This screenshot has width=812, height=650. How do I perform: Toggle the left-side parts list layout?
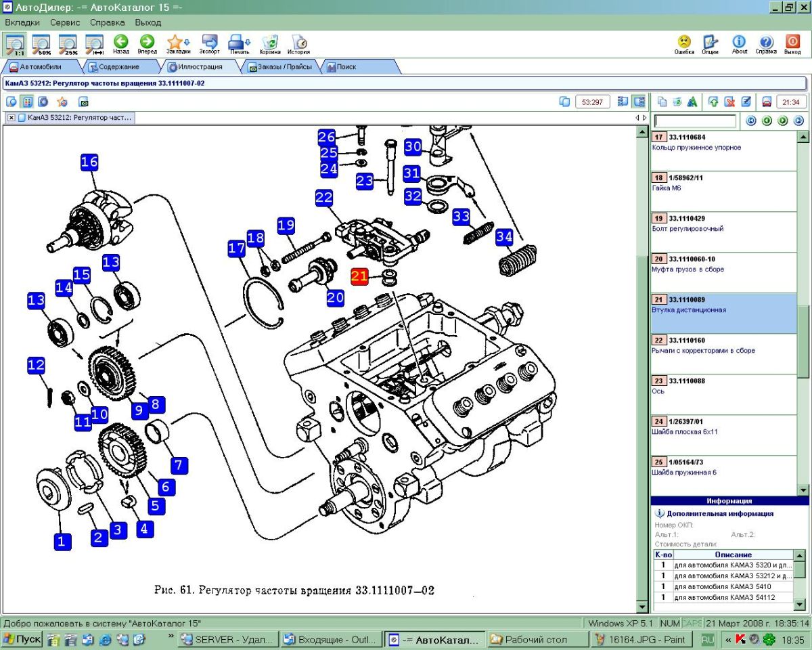click(x=623, y=102)
